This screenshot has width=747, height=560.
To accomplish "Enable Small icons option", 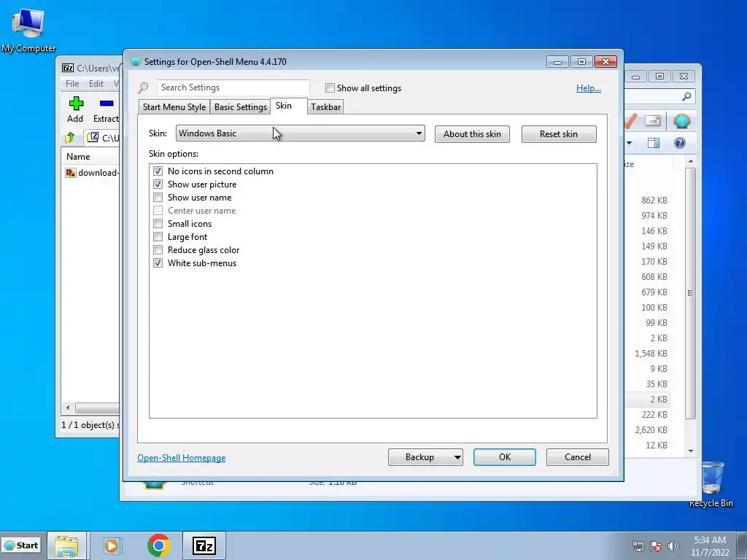I will 158,223.
